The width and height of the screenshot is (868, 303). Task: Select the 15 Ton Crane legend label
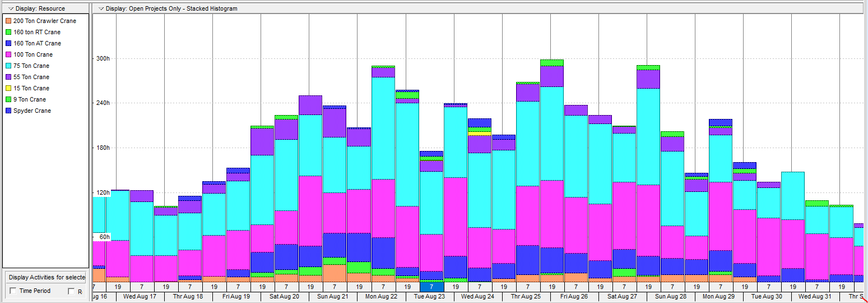[x=31, y=88]
